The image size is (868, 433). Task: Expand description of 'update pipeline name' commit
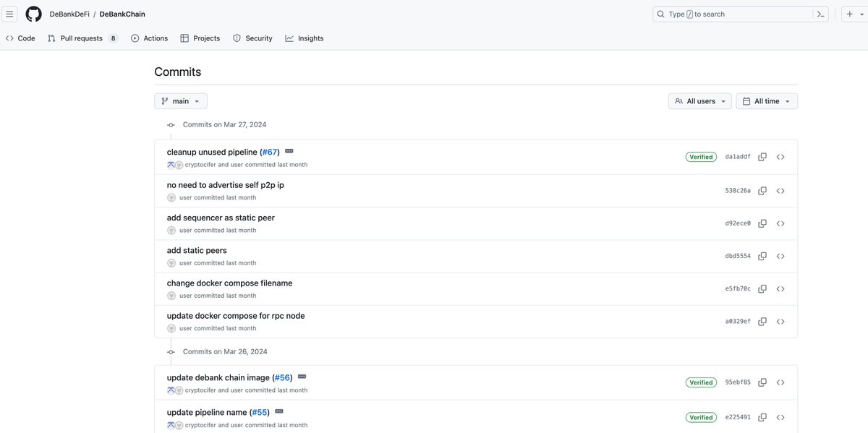(x=279, y=411)
